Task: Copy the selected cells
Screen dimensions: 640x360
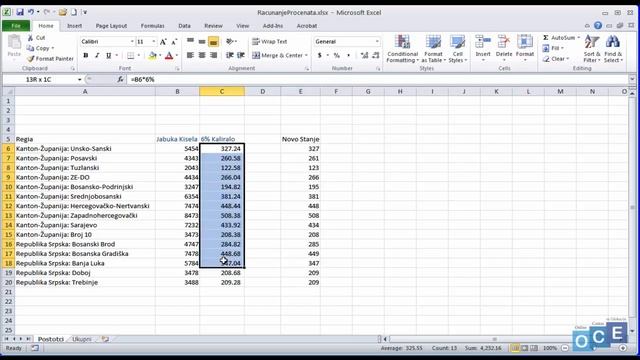Action: coord(40,48)
